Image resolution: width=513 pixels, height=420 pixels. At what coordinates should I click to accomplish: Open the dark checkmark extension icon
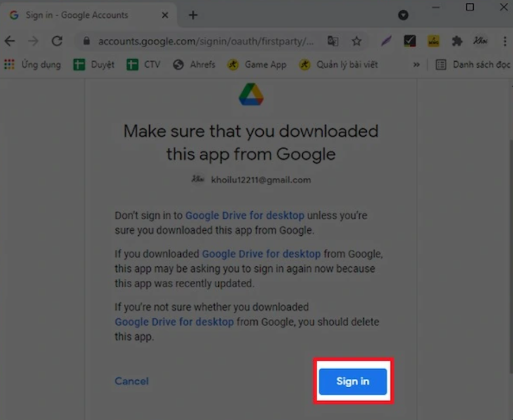pos(410,41)
